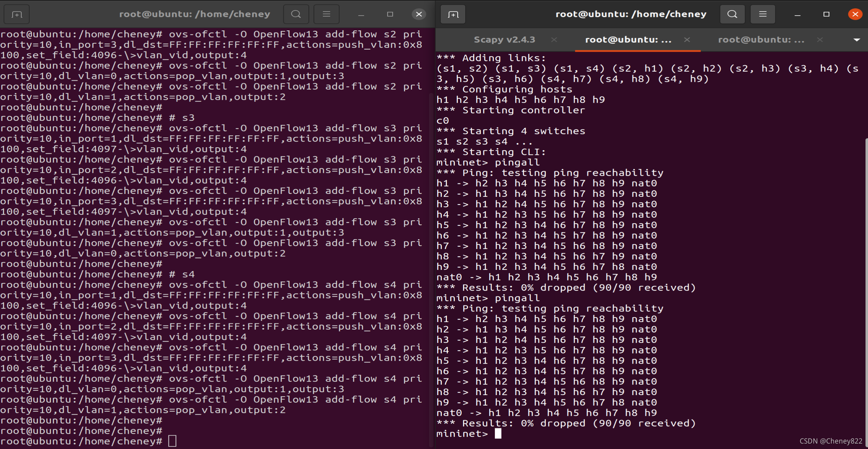868x449 pixels.
Task: Minimize the left terminal window
Action: [361, 14]
